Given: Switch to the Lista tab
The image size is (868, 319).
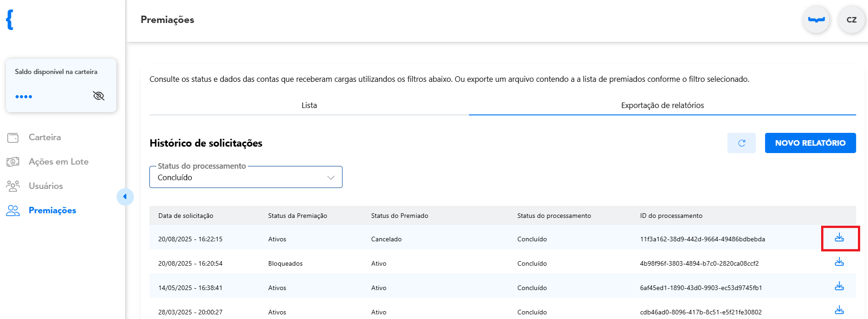Looking at the screenshot, I should click(x=309, y=105).
